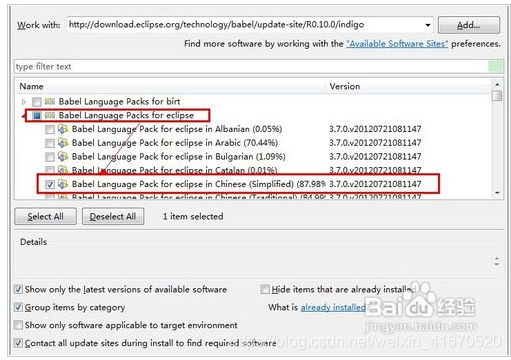Screen dimensions: 511x360
Task: Click the Details pane scroll stepper
Action: pyautogui.click(x=496, y=260)
